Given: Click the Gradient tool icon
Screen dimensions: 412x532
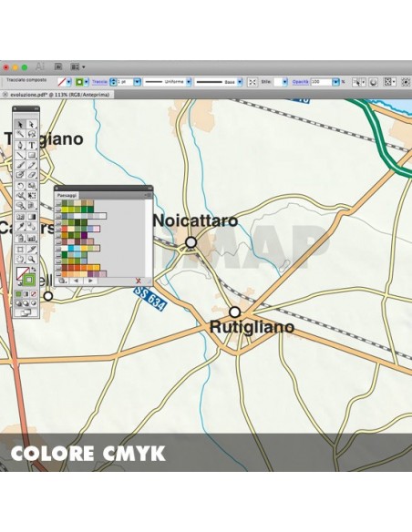Looking at the screenshot, I should click(x=32, y=217).
